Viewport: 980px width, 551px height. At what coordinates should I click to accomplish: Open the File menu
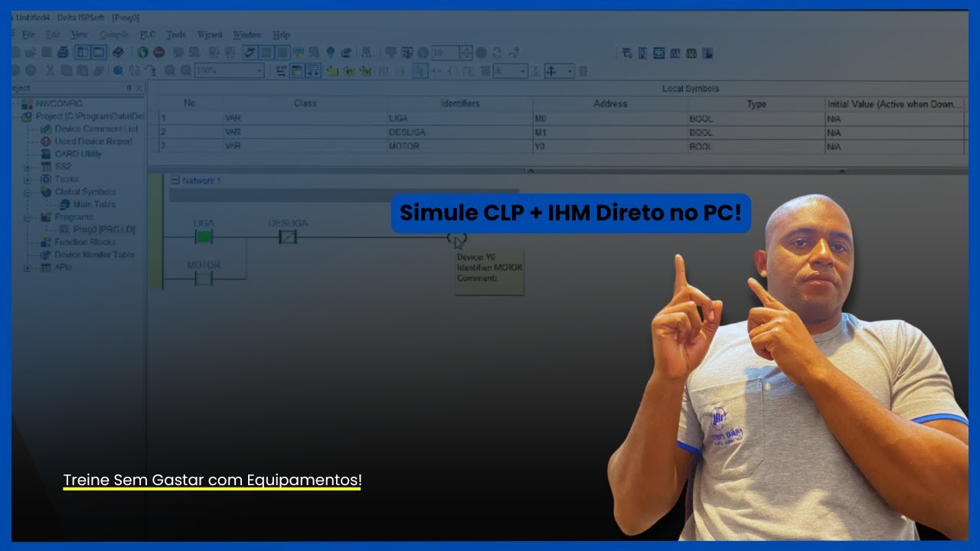point(28,34)
